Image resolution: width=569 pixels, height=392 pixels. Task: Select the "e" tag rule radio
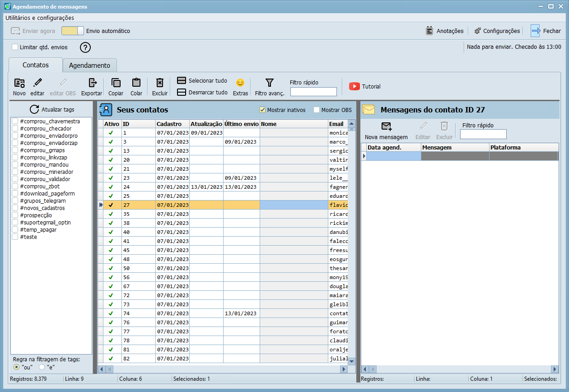pos(42,367)
